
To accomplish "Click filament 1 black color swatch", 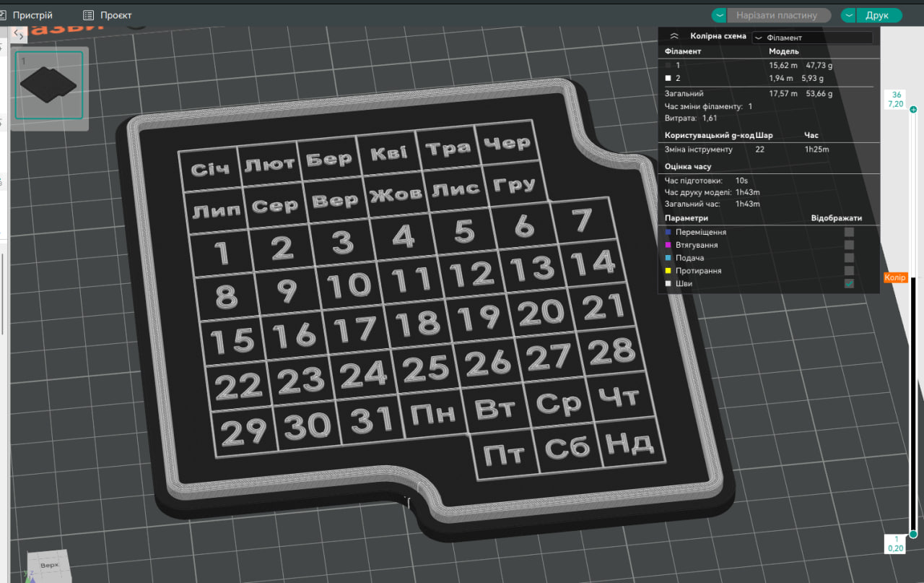I will tap(668, 65).
